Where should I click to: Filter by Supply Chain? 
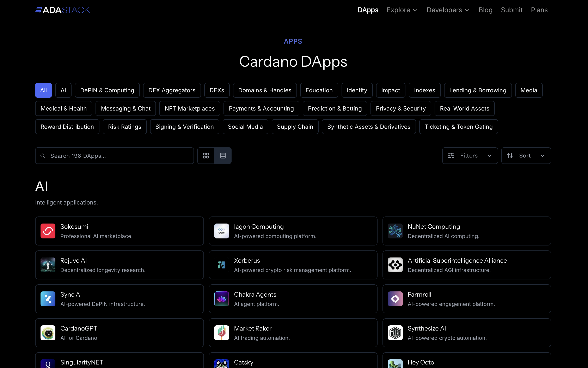(x=295, y=127)
